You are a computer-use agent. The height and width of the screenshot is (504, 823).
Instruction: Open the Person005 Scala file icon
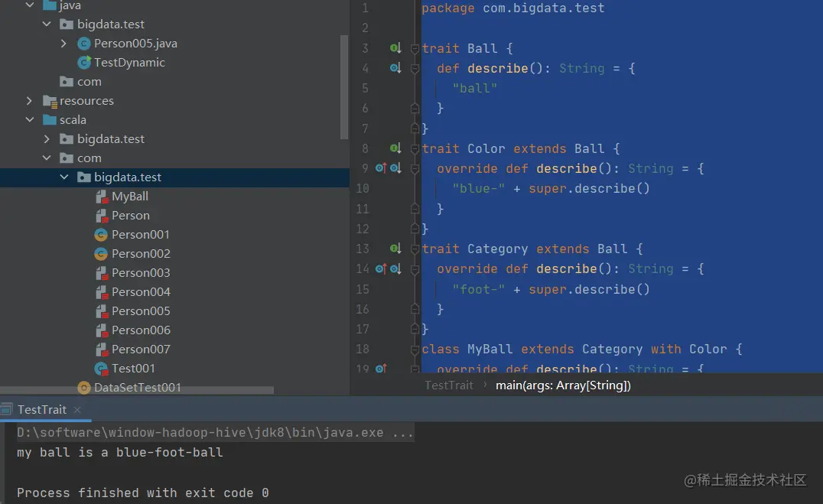pos(102,311)
